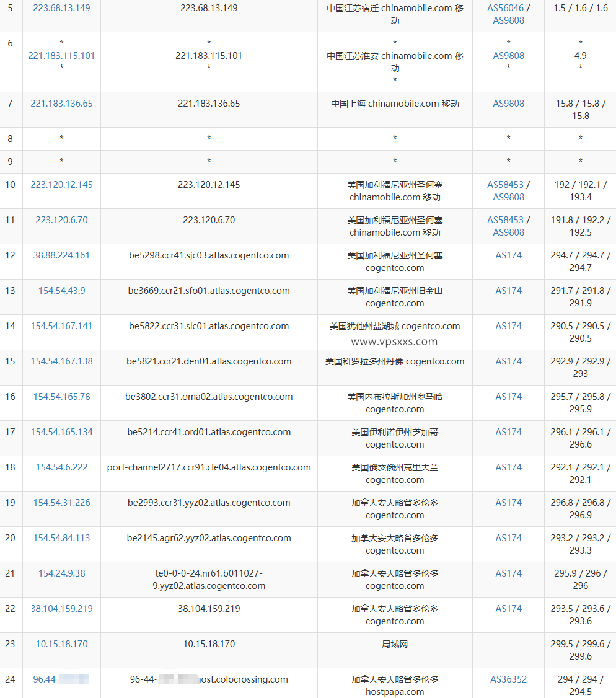The width and height of the screenshot is (616, 698).
Task: Open the AS174 link in hop 22
Action: (508, 609)
